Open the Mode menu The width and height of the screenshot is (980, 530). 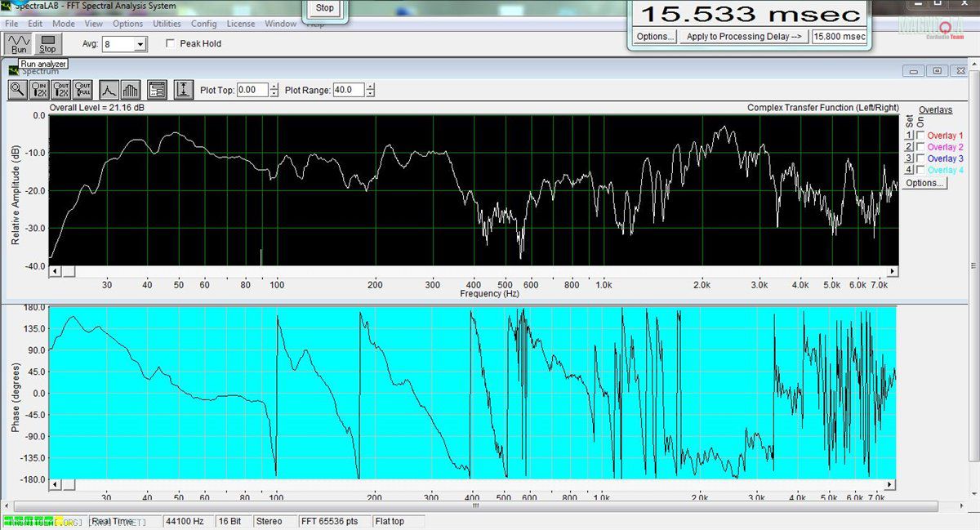[64, 24]
